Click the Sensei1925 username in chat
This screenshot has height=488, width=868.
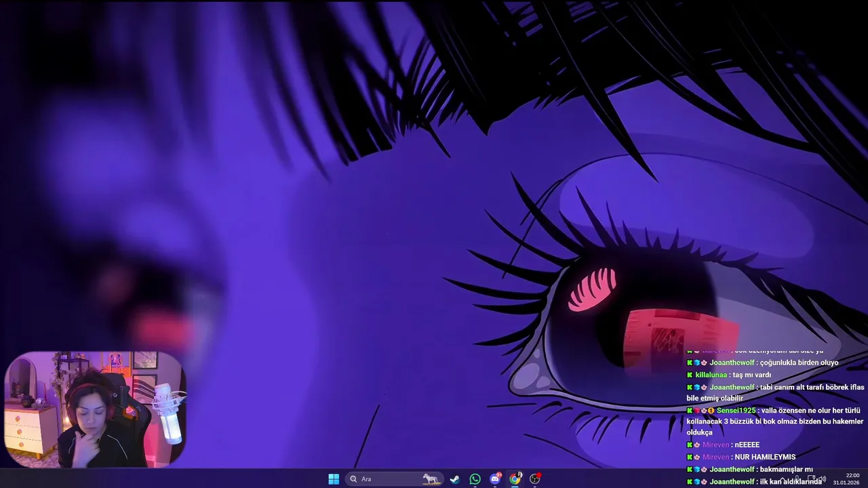click(736, 411)
